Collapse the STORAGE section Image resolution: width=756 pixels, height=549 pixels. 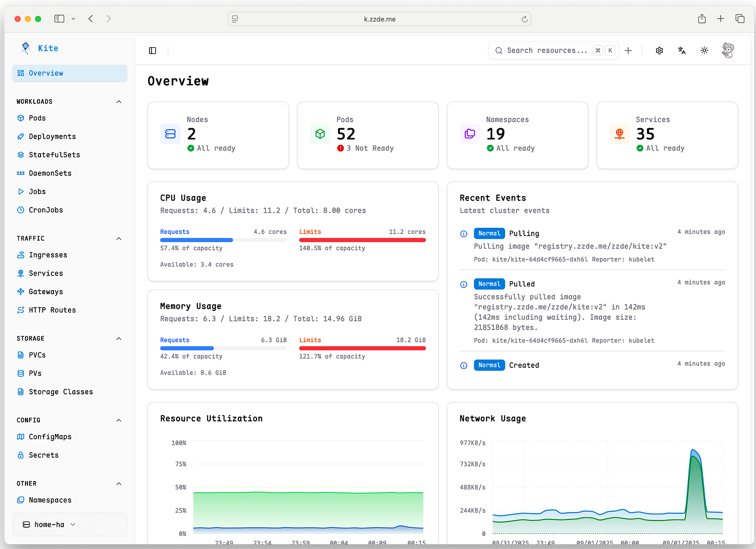119,339
